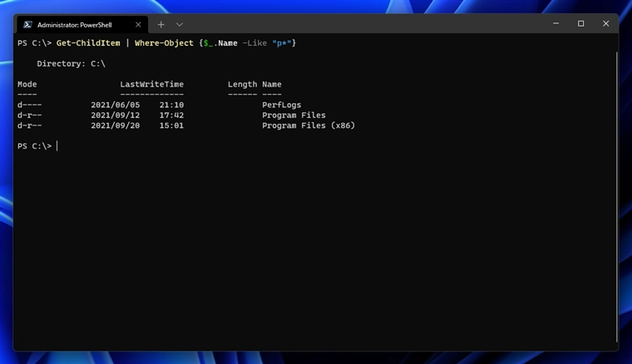The height and width of the screenshot is (364, 632).
Task: Click the 2021/06/05 date entry
Action: (x=116, y=105)
